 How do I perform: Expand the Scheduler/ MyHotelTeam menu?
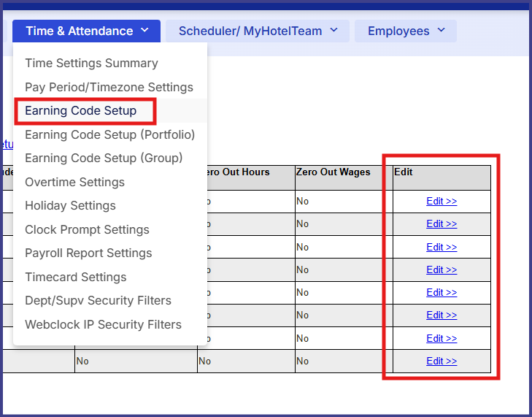coord(258,31)
